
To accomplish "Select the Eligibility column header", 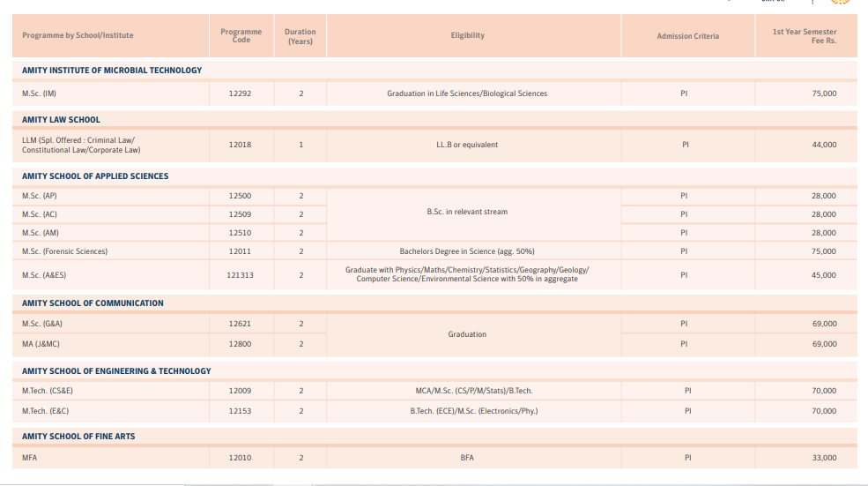I will 467,36.
